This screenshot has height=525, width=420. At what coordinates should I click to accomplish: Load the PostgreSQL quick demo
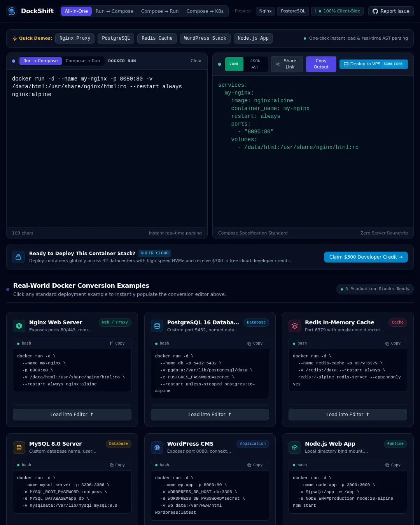[x=116, y=38]
